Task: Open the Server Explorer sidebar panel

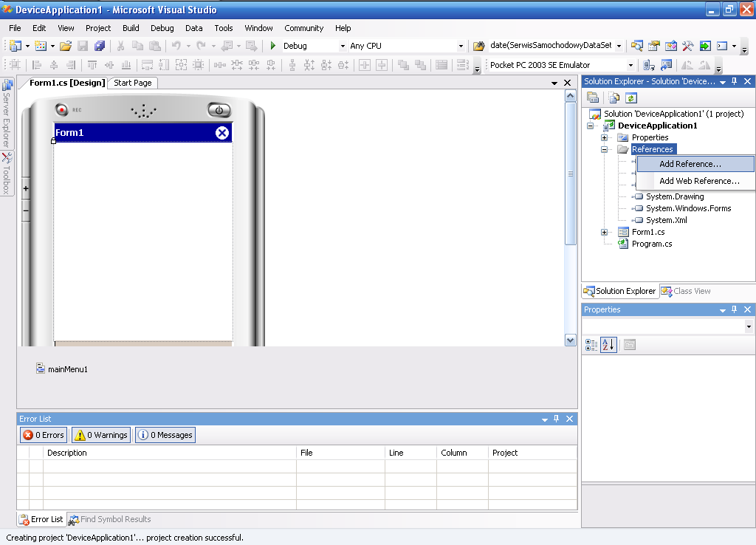Action: click(x=7, y=114)
